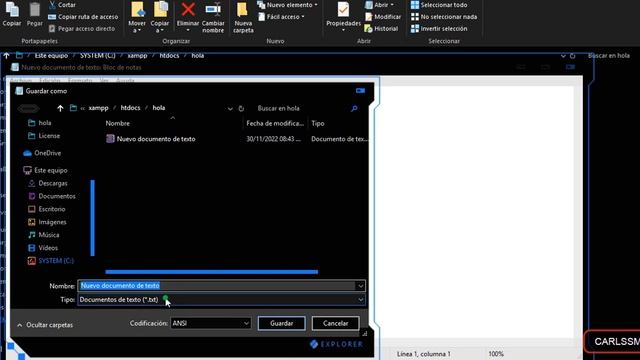Select Este equipo in the dialog sidebar
Viewport: 640px width, 360px height.
point(46,170)
